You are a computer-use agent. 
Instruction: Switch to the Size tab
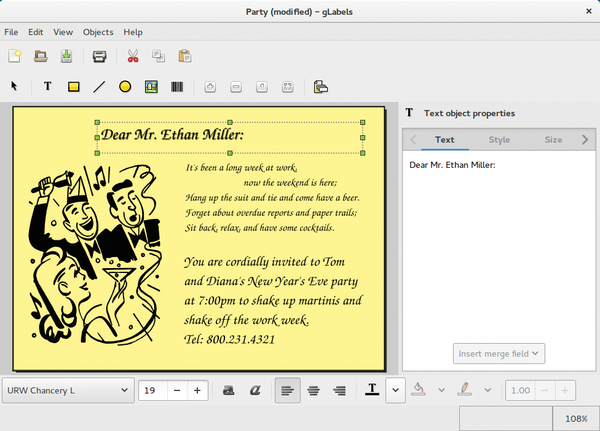(x=553, y=140)
